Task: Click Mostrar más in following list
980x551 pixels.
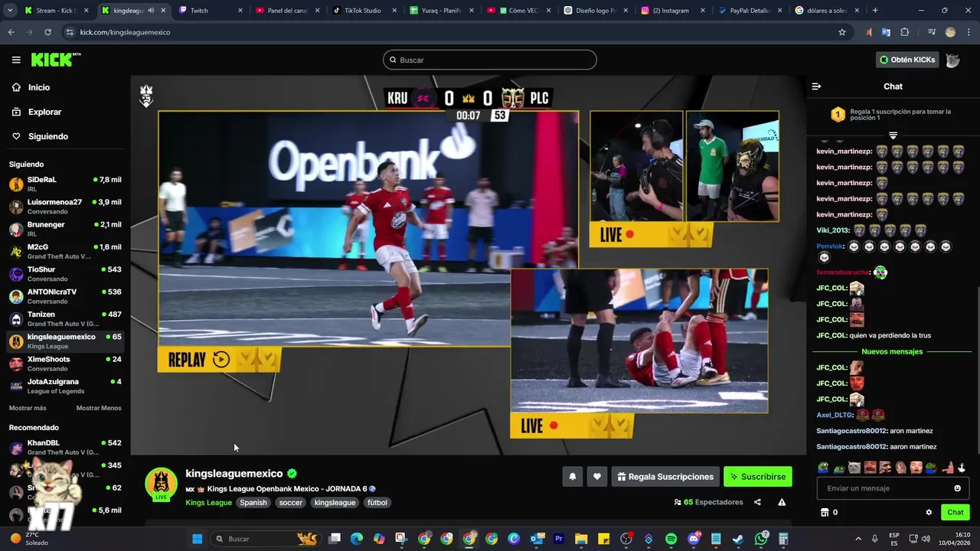Action: (28, 408)
